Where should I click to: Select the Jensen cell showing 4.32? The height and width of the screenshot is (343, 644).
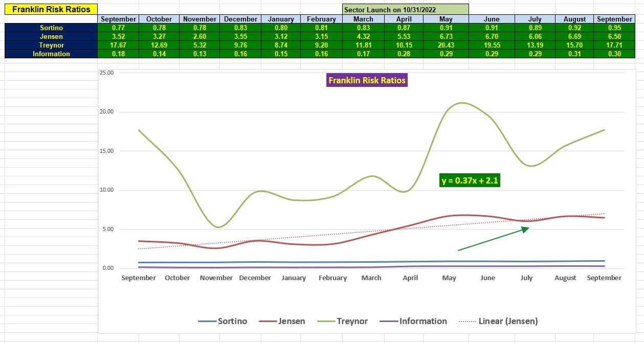[x=363, y=36]
